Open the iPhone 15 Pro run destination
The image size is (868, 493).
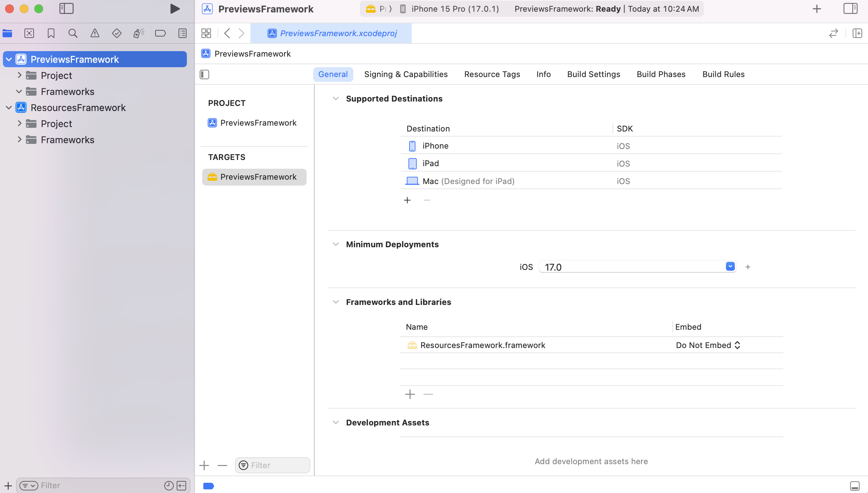[450, 9]
